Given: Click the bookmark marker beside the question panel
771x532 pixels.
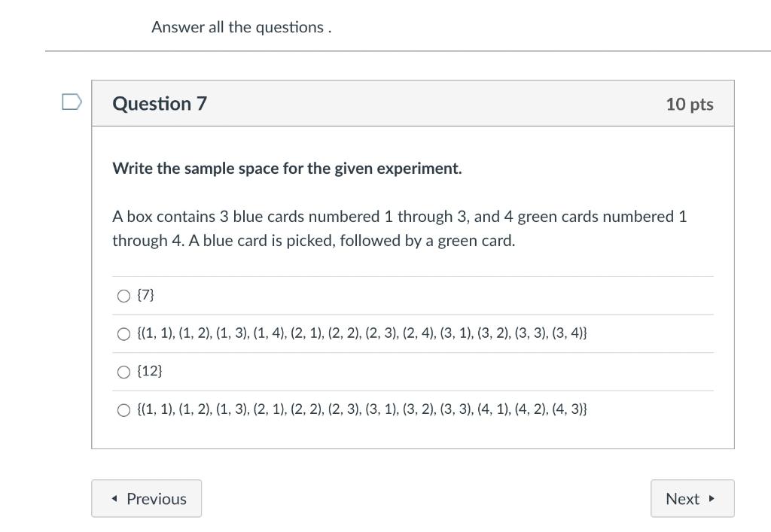Looking at the screenshot, I should pyautogui.click(x=70, y=101).
